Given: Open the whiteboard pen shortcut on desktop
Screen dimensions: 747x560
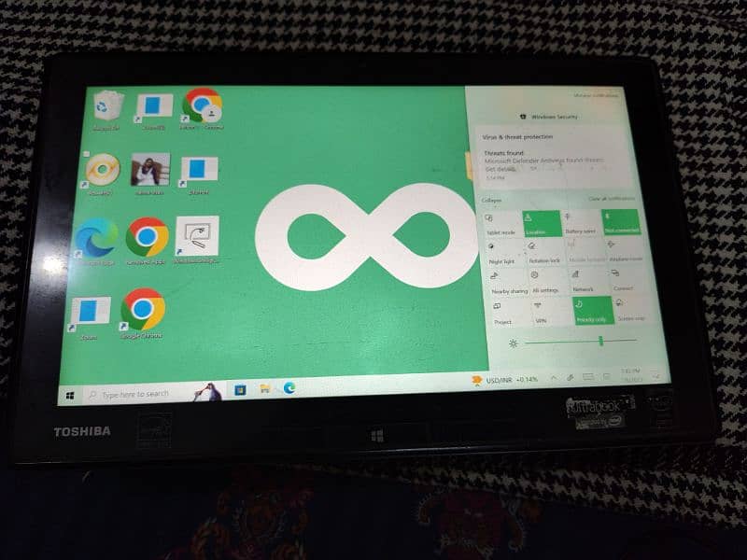Looking at the screenshot, I should [197, 237].
